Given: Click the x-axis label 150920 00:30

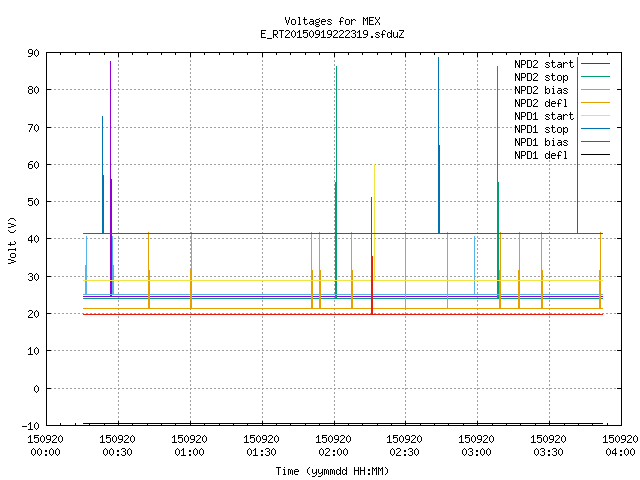Looking at the screenshot, I should [117, 446].
